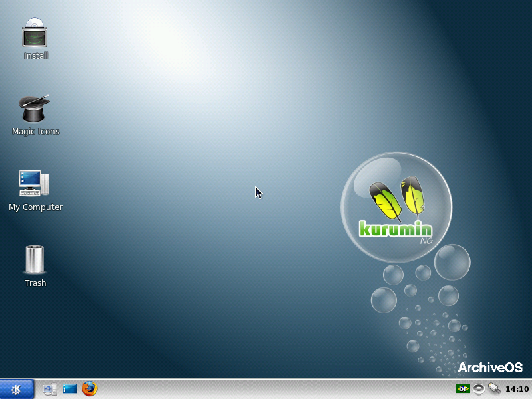Click the br keyboard layout tray indicator
This screenshot has width=532, height=399.
tap(463, 389)
